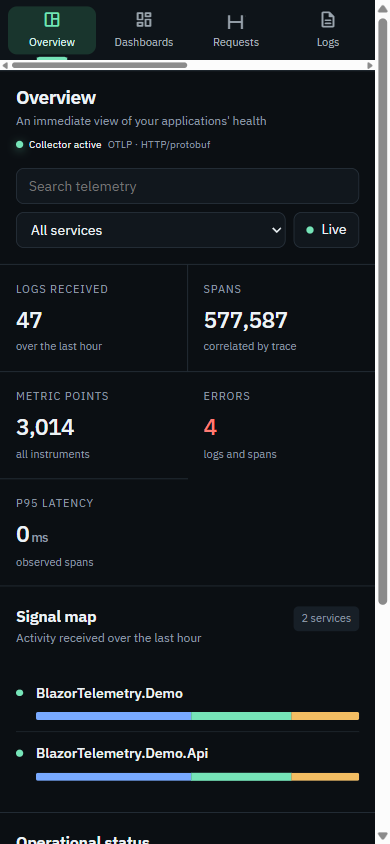Click the green segment of BlazorTelemetry.Demo bar
Screen dimensions: 390x844
[x=242, y=716]
